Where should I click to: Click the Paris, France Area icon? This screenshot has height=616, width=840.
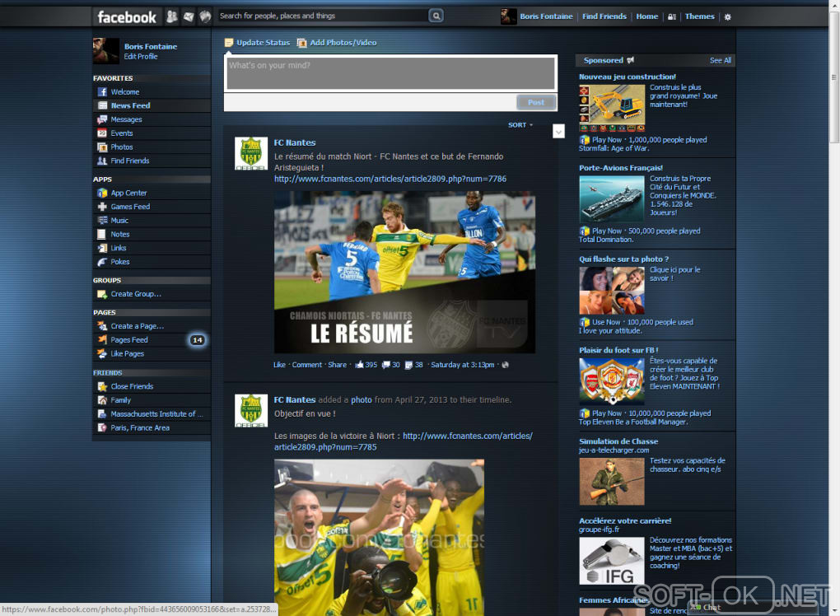point(102,428)
